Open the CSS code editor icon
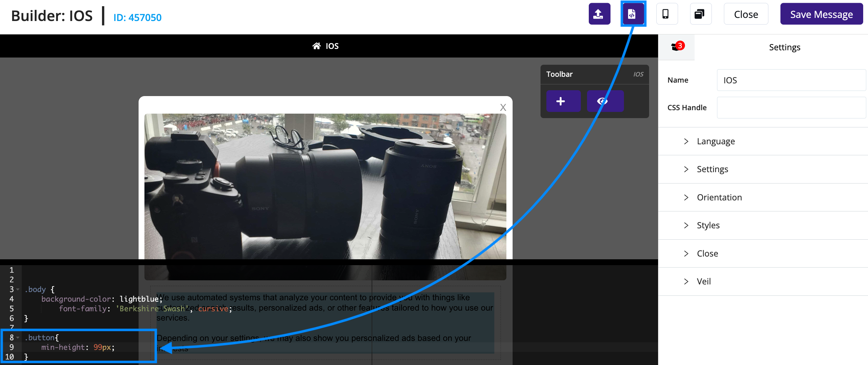868x365 pixels. point(633,14)
